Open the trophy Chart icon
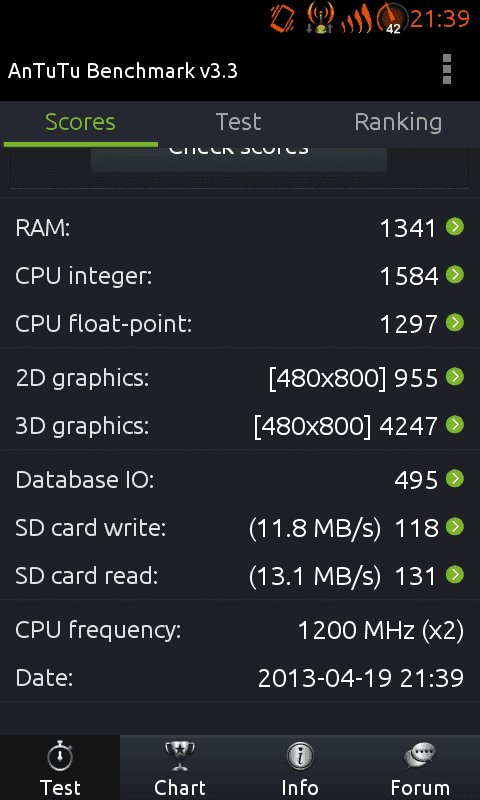 coord(180,757)
